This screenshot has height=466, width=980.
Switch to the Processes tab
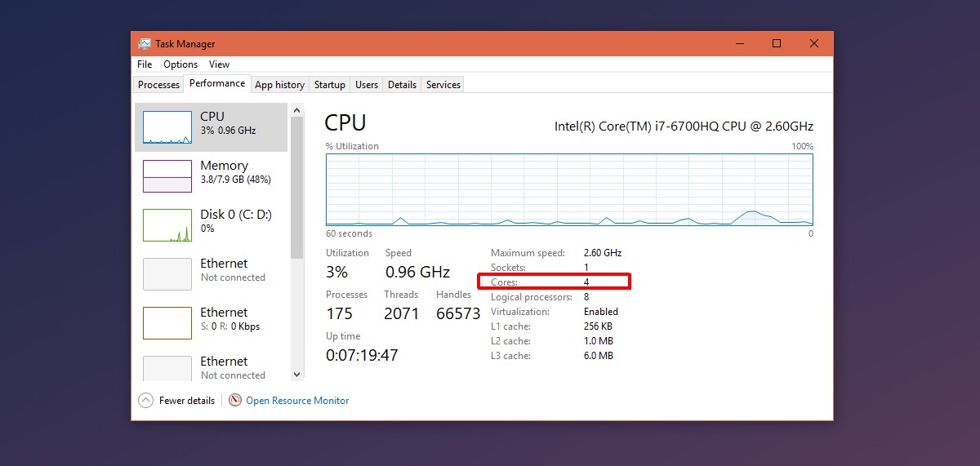click(x=158, y=85)
